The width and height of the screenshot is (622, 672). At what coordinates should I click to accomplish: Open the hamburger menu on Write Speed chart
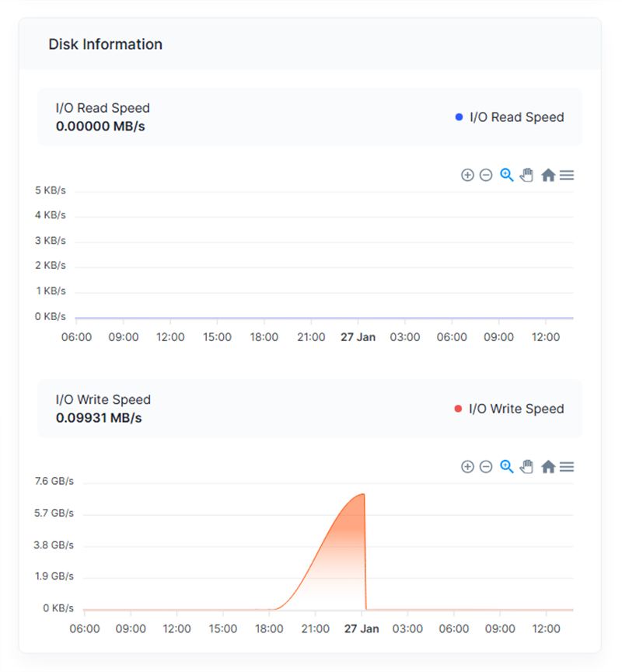click(567, 467)
